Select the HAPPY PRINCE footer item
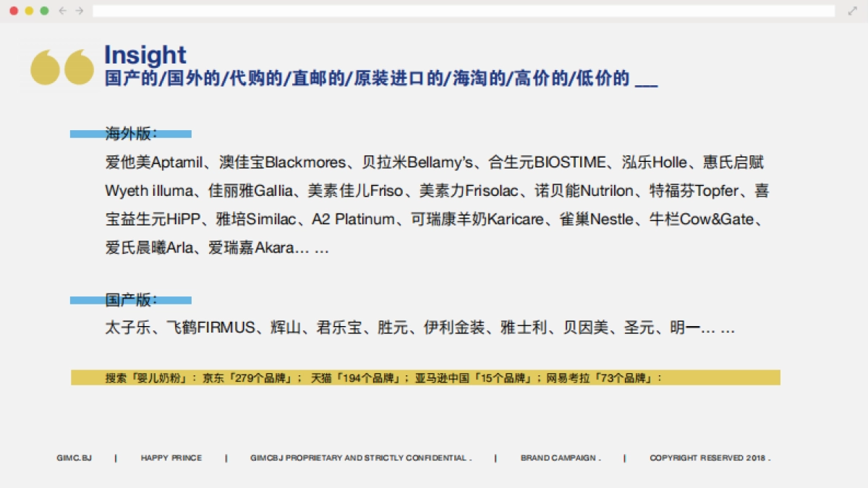This screenshot has height=488, width=868. pos(171,458)
